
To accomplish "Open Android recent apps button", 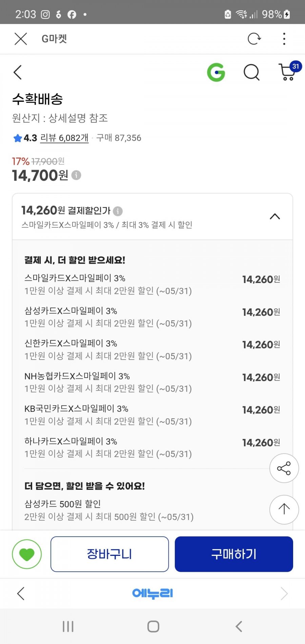I will pos(68,626).
